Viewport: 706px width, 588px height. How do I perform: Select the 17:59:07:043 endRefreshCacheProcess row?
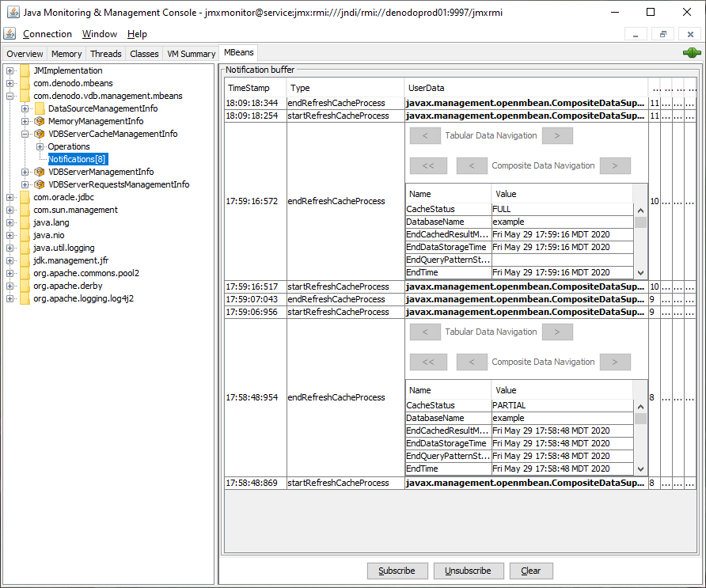click(x=460, y=299)
